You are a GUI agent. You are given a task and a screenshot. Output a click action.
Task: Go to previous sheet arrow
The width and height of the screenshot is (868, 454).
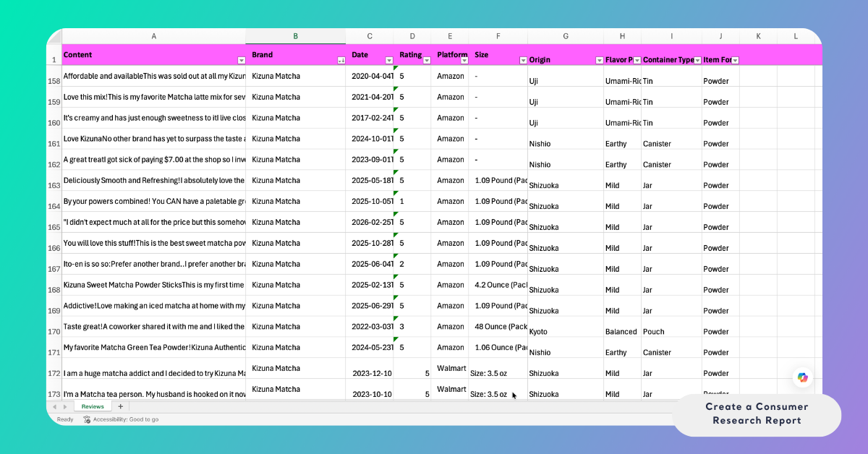pyautogui.click(x=55, y=407)
